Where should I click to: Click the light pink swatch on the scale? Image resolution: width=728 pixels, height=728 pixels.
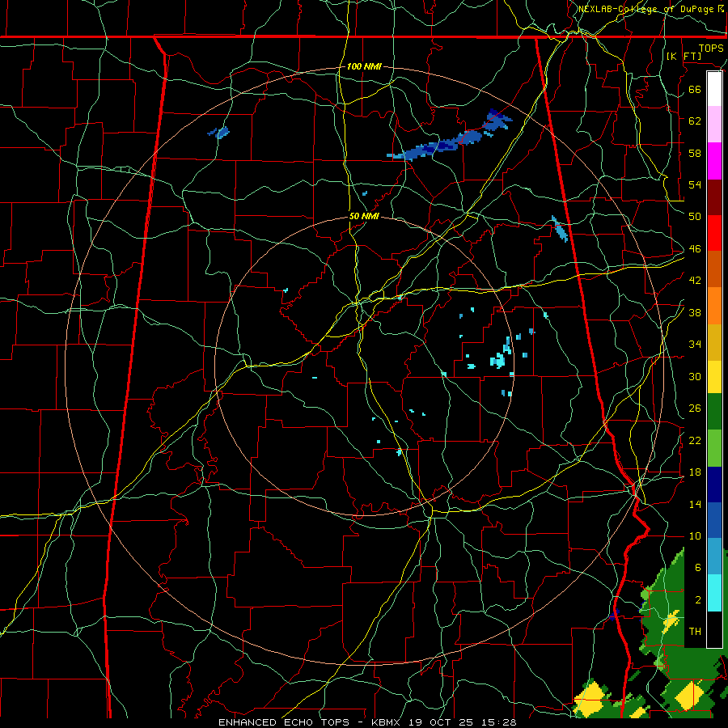pos(714,124)
